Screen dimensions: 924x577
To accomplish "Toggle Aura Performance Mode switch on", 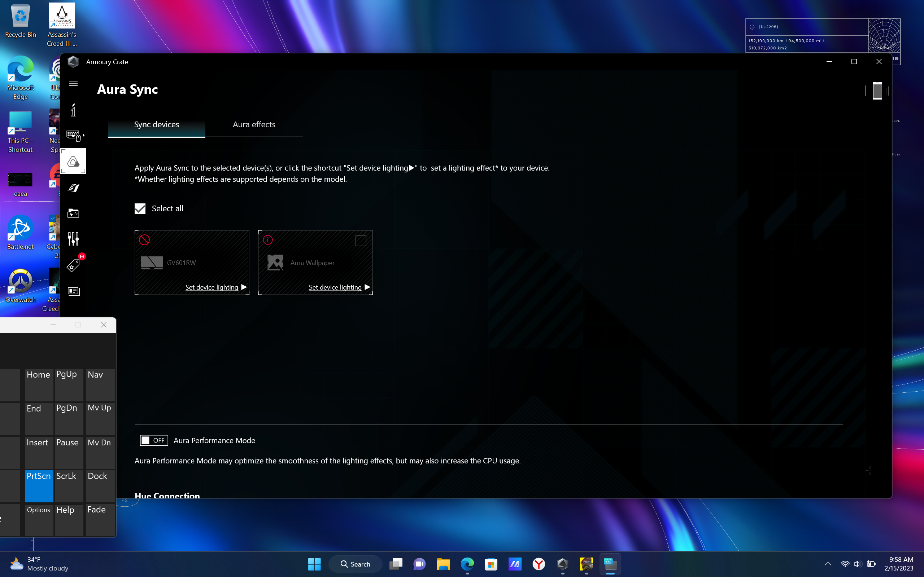I will click(154, 440).
